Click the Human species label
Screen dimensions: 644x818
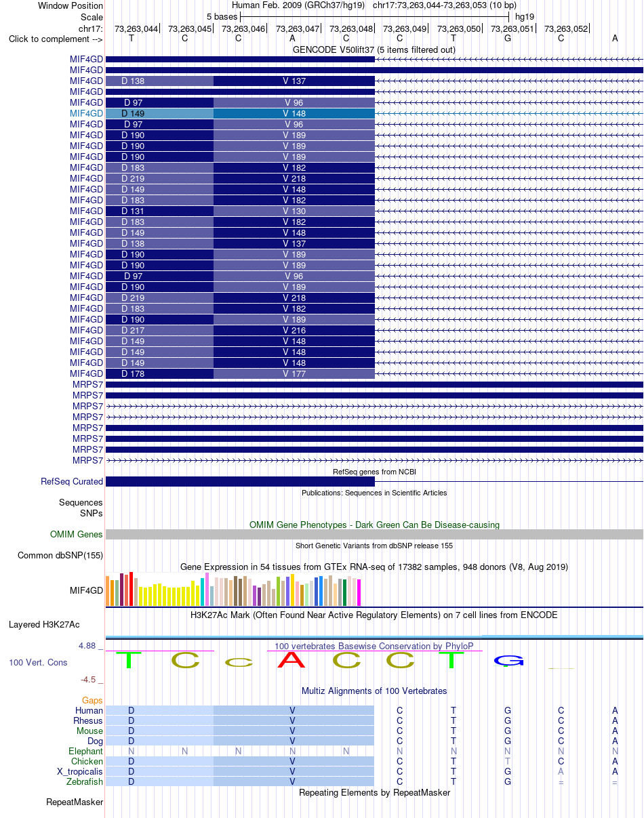pos(89,710)
